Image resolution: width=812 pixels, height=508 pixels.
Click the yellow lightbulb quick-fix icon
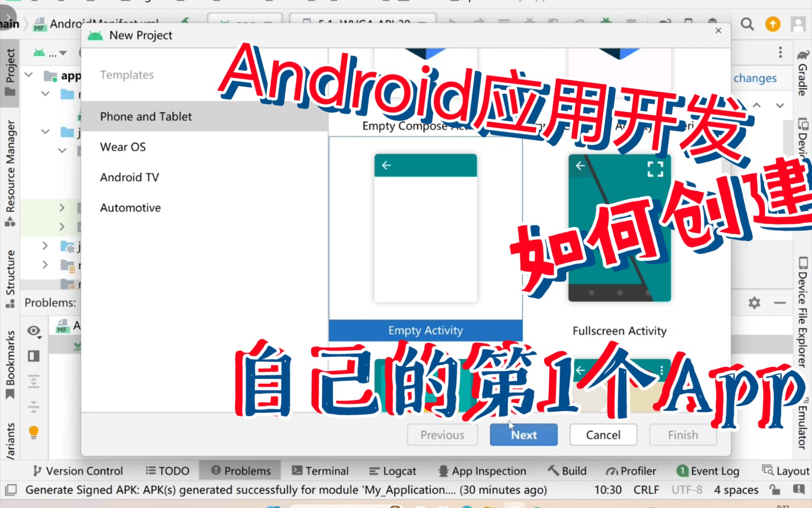coord(34,432)
